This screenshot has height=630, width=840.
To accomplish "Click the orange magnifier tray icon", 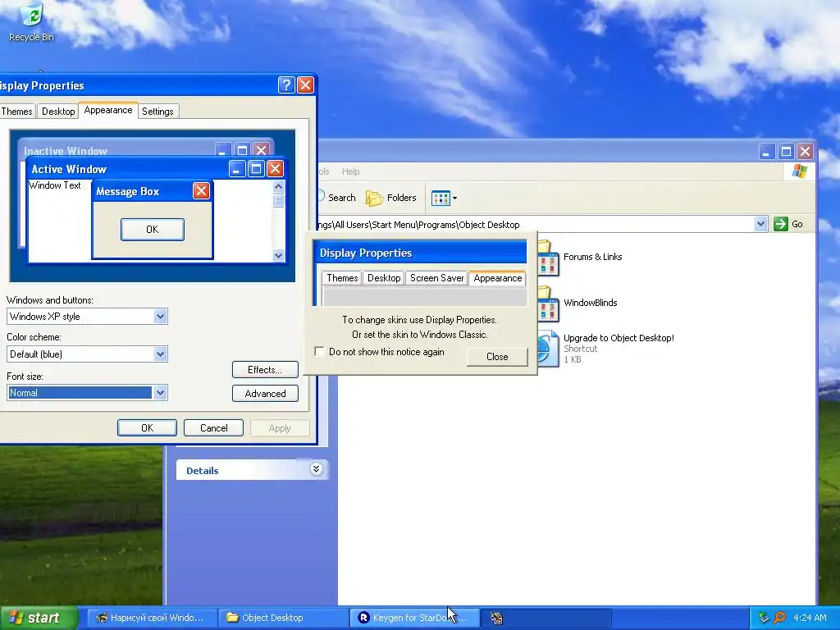I will (x=779, y=618).
